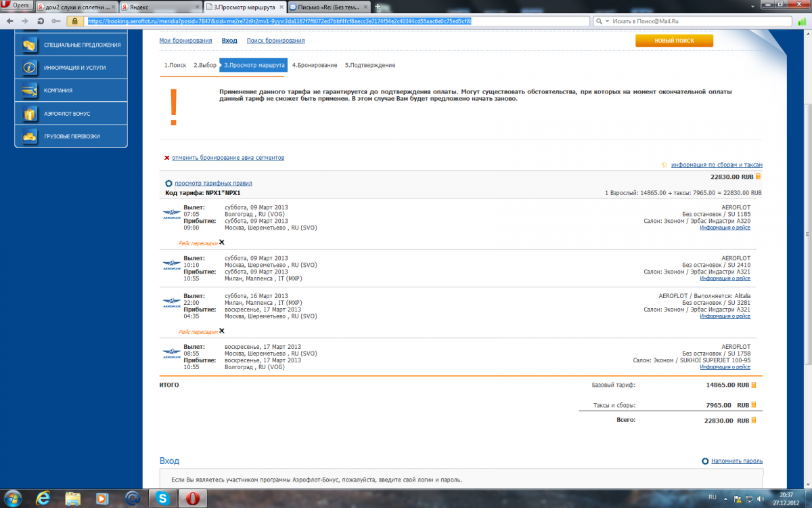Open 'Информация и услуги' sidebar item
This screenshot has width=812, height=508.
[x=71, y=68]
